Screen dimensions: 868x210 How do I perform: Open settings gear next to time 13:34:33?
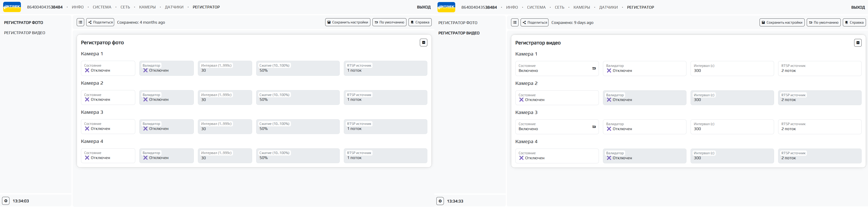[440, 201]
